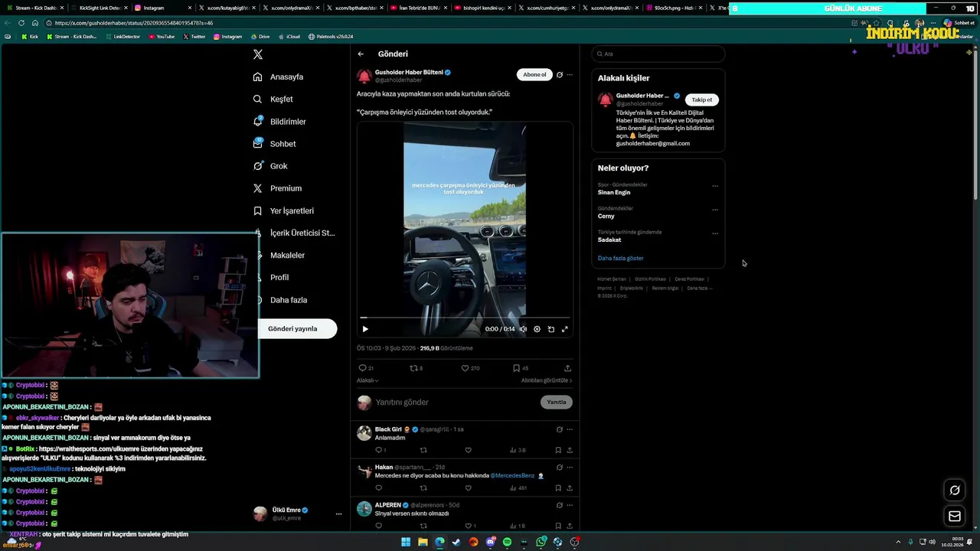
Task: Open Sohbet messages
Action: click(274, 144)
